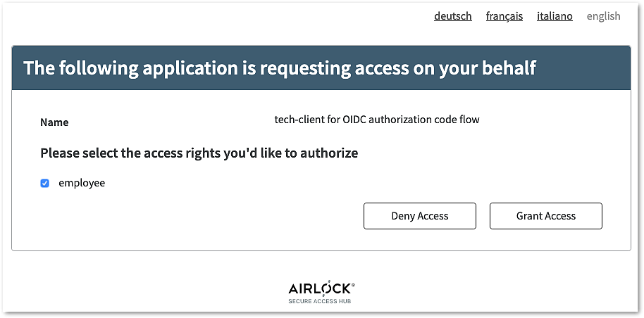This screenshot has width=644, height=318.
Task: Click the Airlock logo wordmark
Action: (321, 288)
